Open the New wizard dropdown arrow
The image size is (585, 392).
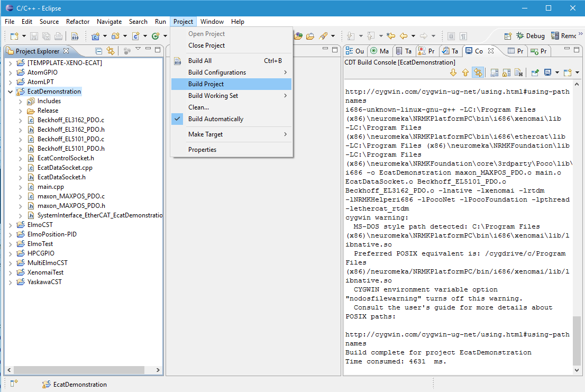[x=24, y=36]
